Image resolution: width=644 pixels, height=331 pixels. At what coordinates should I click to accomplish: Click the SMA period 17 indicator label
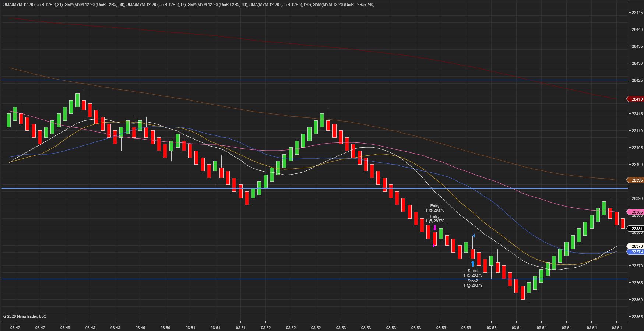tap(156, 4)
